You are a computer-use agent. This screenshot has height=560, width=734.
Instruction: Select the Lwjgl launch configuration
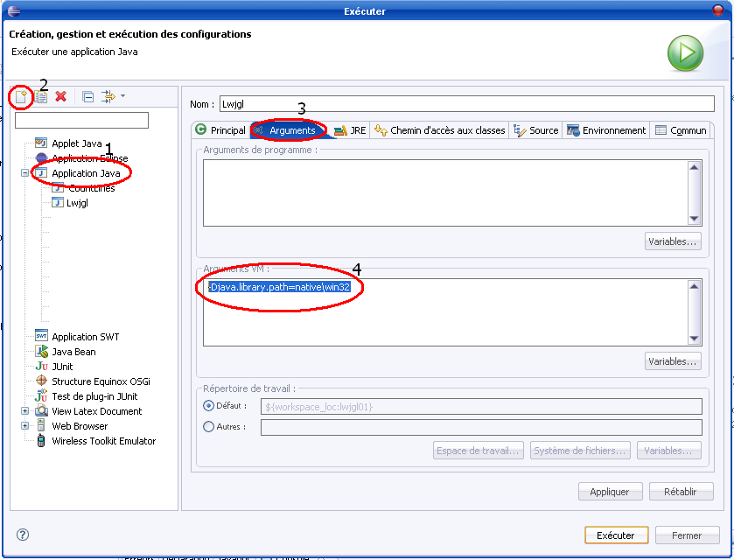tap(77, 203)
